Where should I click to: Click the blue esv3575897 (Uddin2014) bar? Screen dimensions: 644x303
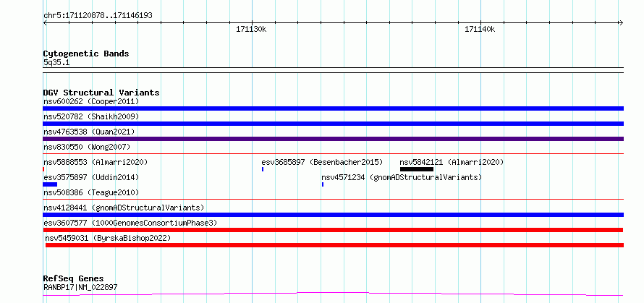click(50, 184)
